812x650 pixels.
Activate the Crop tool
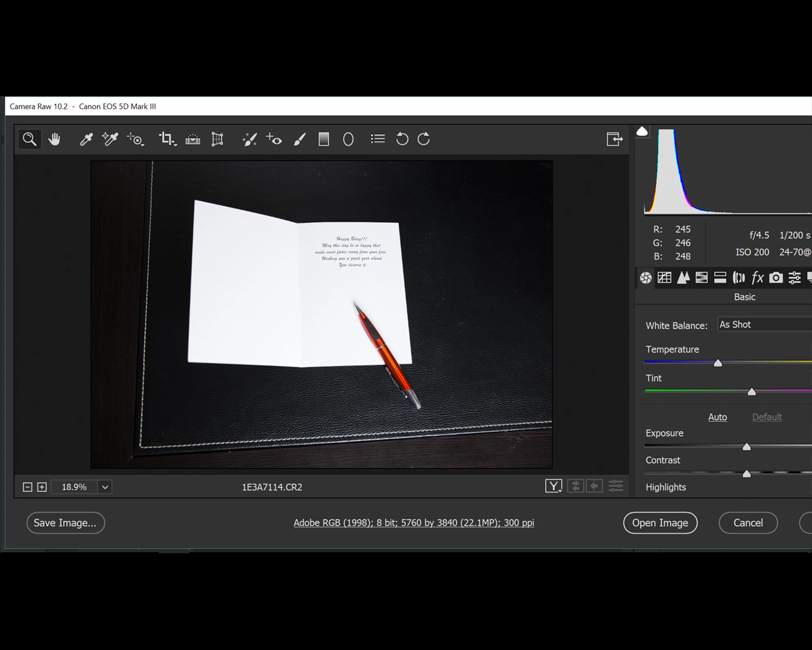coord(167,139)
